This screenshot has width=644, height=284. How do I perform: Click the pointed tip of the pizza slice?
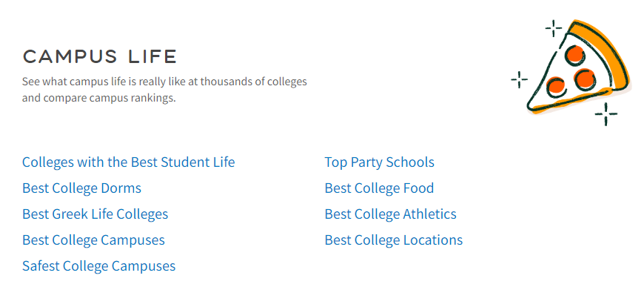coord(531,108)
